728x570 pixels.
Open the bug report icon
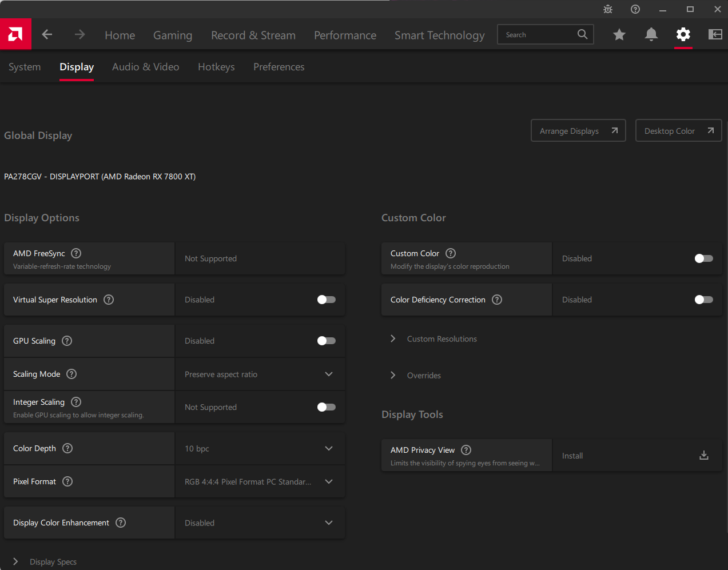coord(607,9)
